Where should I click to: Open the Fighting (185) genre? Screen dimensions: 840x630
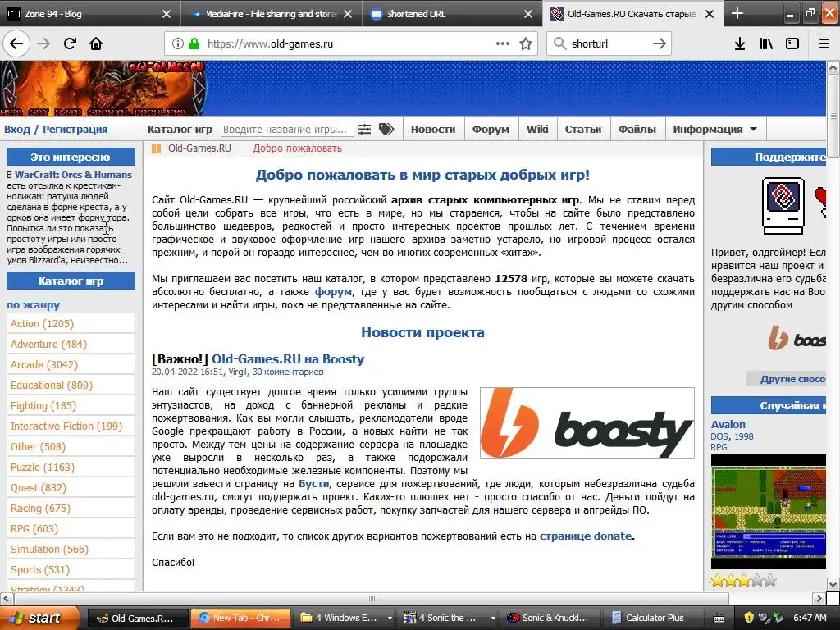point(43,405)
